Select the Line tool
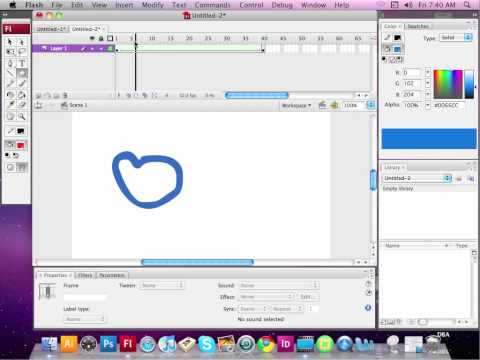Screen dimensions: 480x360 10,73
